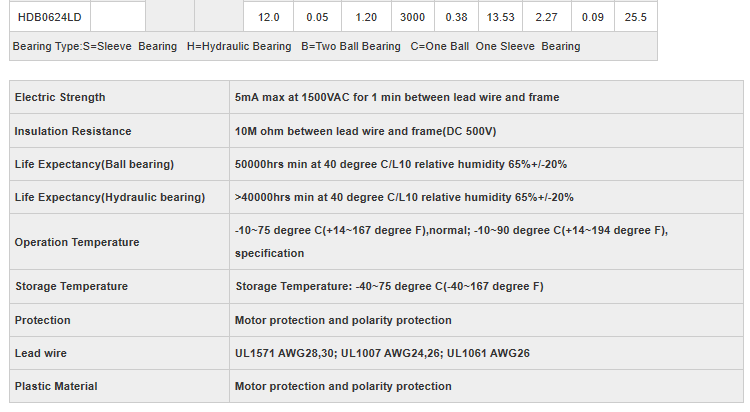Select Life Expectancy(Hydraulic bearing) label
Screen dimensions: 750x412
pyautogui.click(x=110, y=197)
